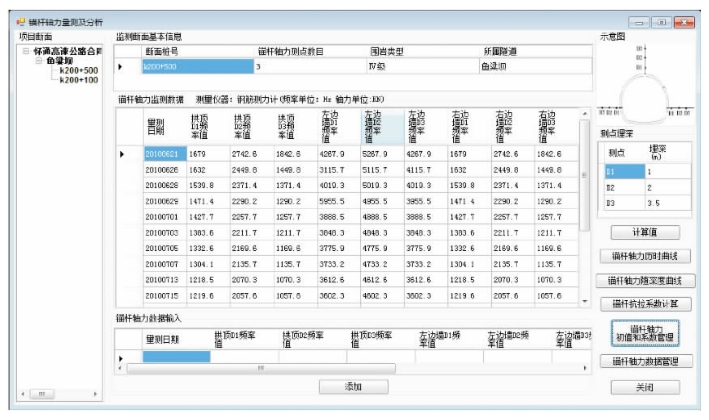
Task: Select the 20100626 date row cell
Action: [x=161, y=171]
